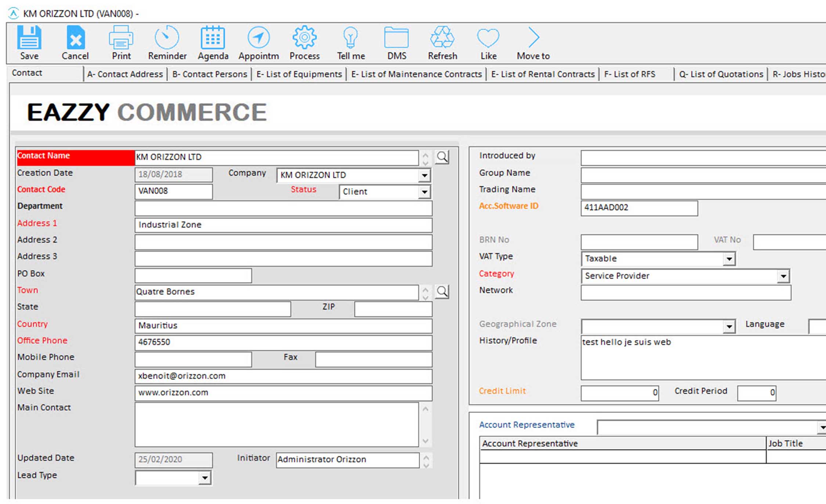Screen dimensions: 826x504
Task: Click the PO Box input field
Action: point(193,276)
